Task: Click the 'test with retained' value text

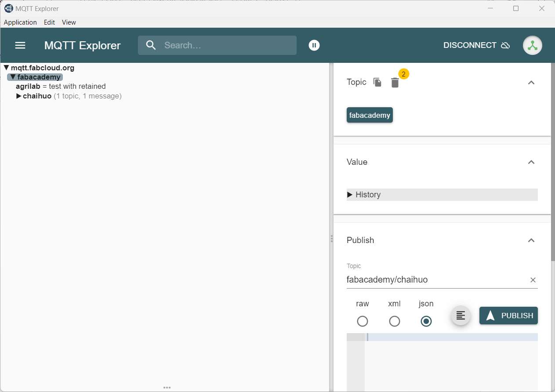Action: tap(77, 87)
